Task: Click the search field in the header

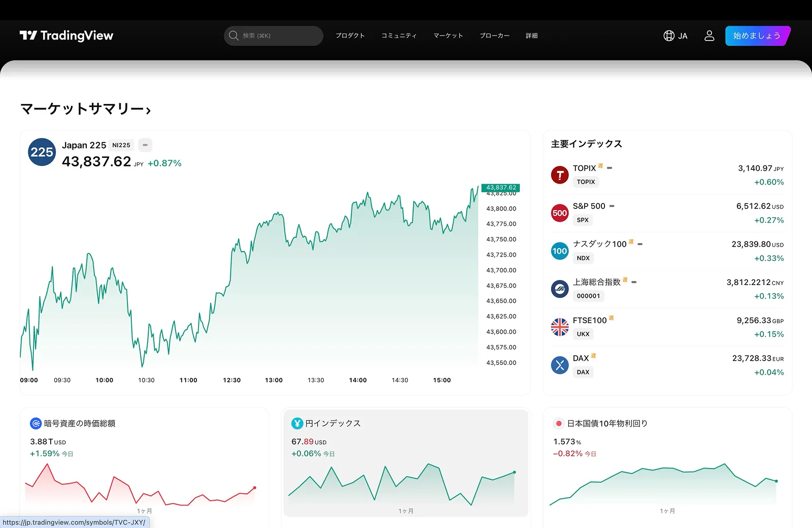Action: [x=273, y=36]
